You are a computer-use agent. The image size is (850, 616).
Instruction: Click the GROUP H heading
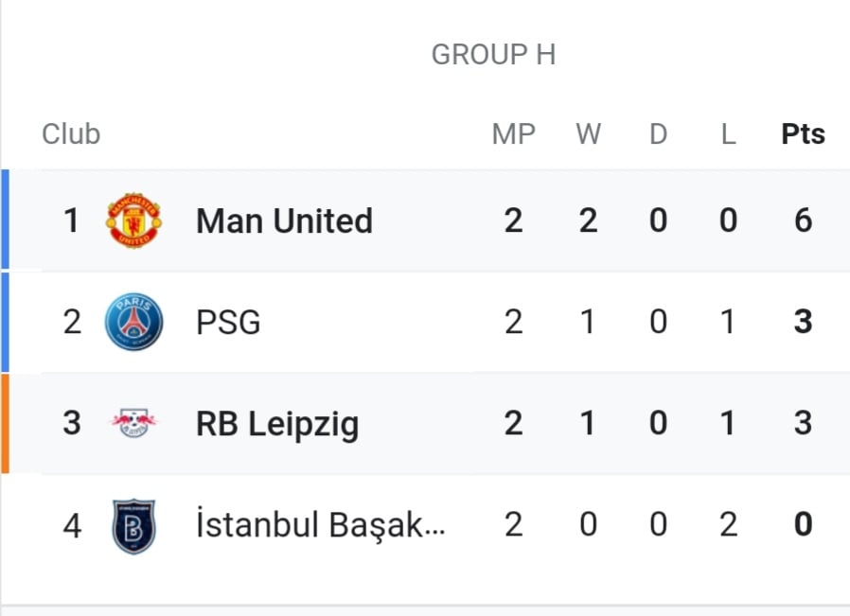pyautogui.click(x=493, y=54)
